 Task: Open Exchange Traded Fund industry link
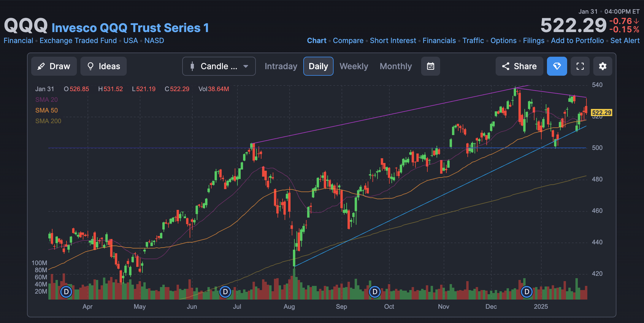(x=78, y=41)
